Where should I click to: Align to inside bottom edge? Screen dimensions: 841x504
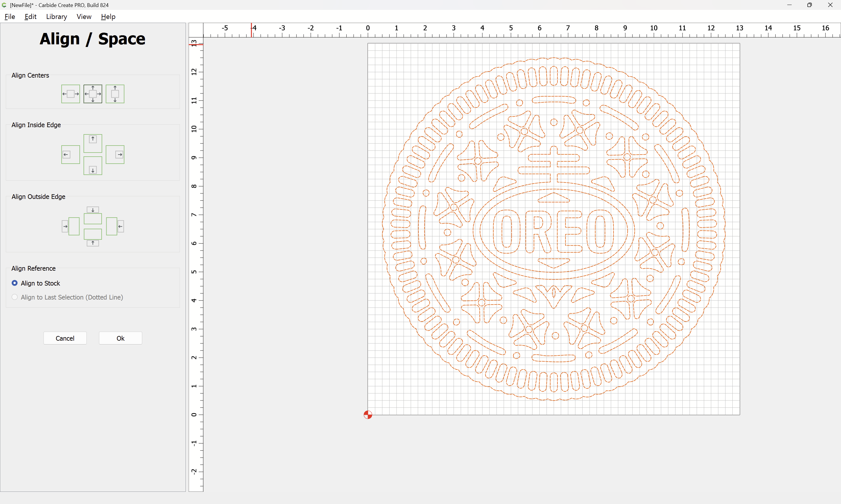click(93, 166)
